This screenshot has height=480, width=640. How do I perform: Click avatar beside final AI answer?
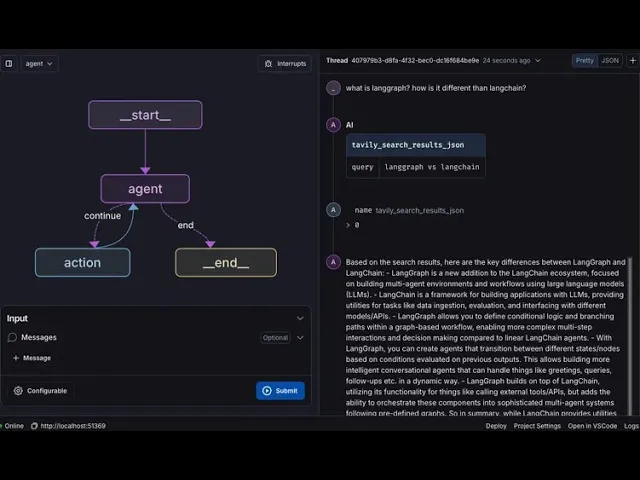pyautogui.click(x=333, y=262)
